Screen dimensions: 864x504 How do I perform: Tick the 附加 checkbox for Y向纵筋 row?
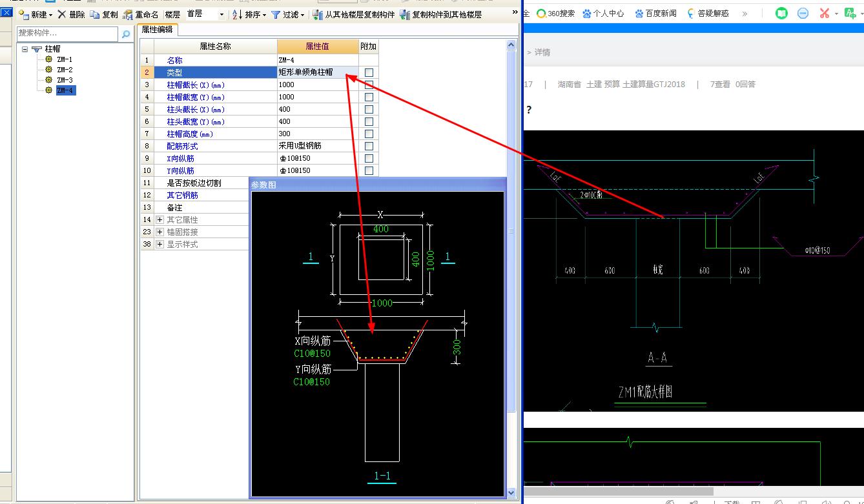tap(369, 170)
